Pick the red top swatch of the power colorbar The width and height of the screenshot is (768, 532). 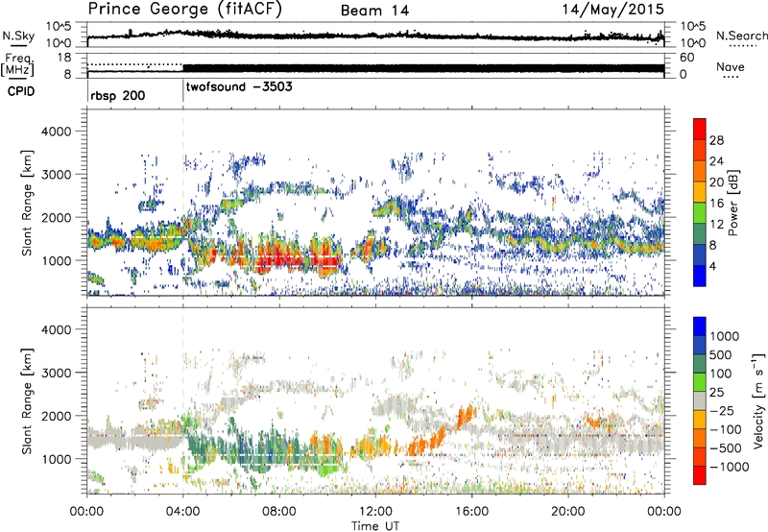pyautogui.click(x=700, y=130)
